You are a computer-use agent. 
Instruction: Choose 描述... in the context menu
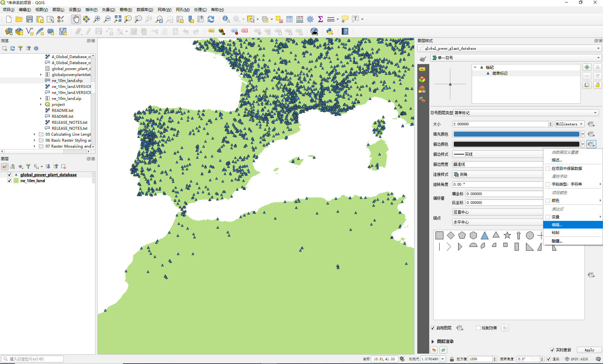pos(573,160)
